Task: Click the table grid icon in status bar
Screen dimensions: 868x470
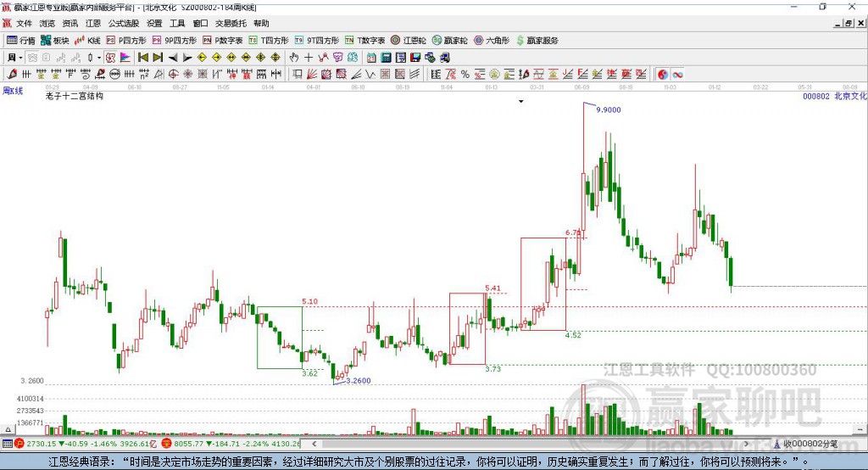Action: [x=7, y=444]
